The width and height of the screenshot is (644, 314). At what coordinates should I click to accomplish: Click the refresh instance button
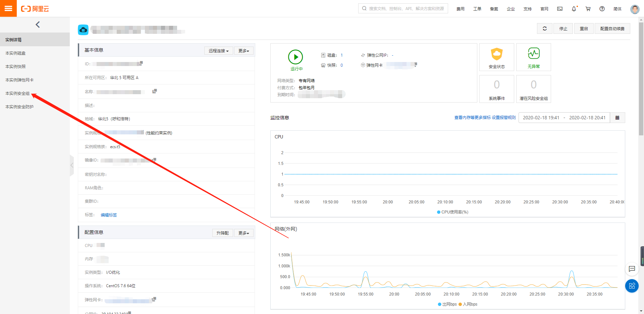(545, 28)
